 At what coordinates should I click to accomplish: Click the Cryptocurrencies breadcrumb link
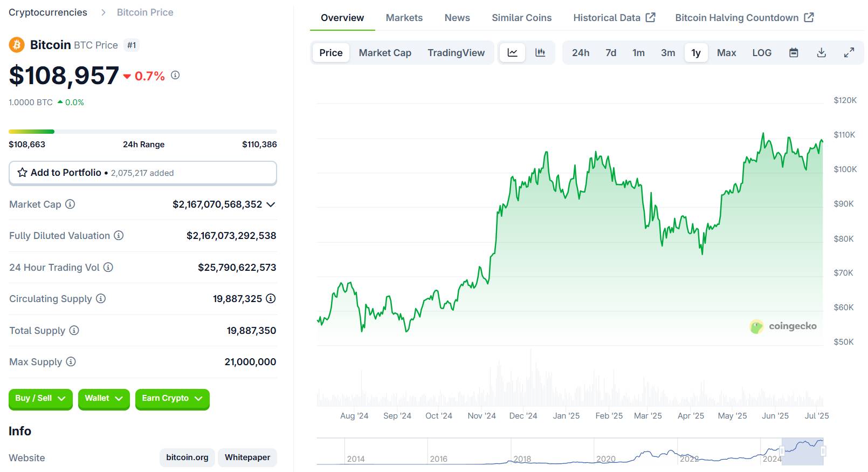tap(48, 12)
